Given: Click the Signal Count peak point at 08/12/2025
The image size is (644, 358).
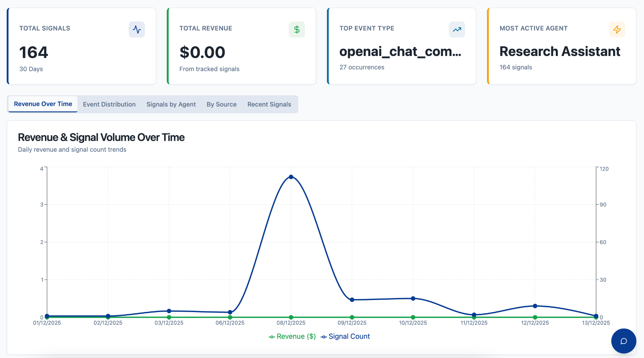Looking at the screenshot, I should tap(291, 177).
